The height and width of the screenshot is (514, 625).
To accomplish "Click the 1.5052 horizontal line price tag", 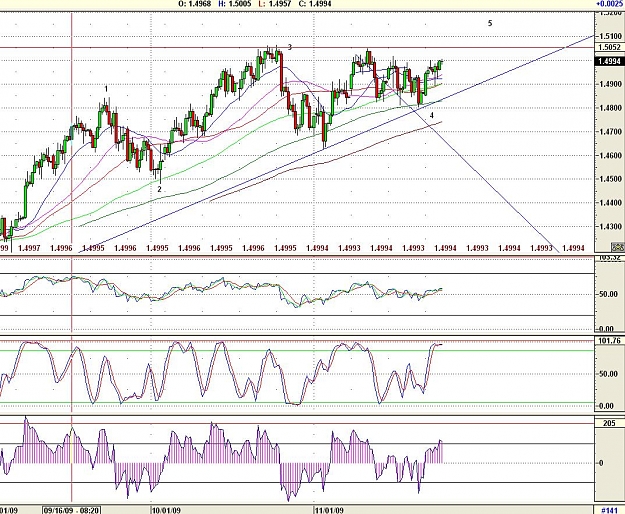I will pyautogui.click(x=609, y=47).
